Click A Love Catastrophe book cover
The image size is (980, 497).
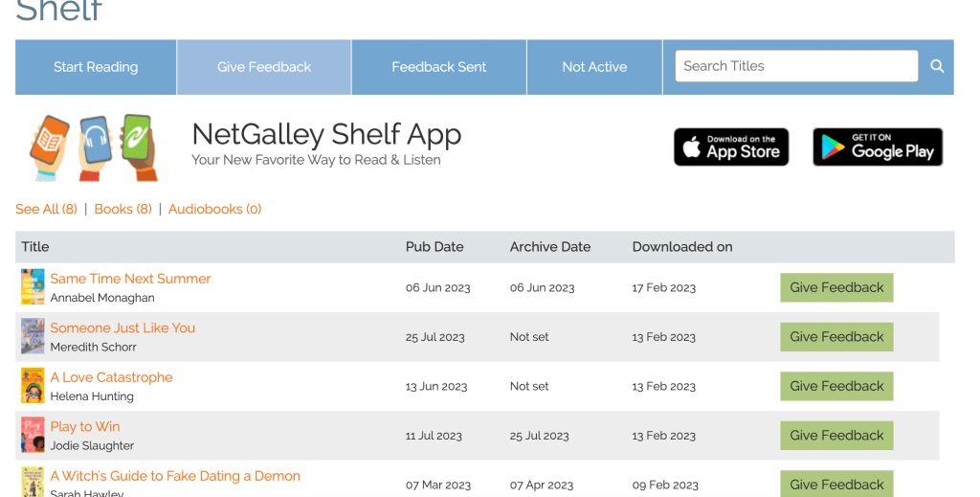click(33, 386)
